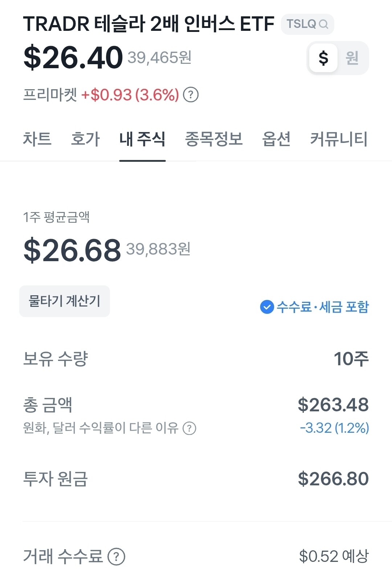Open the 차트 tab

pyautogui.click(x=37, y=139)
